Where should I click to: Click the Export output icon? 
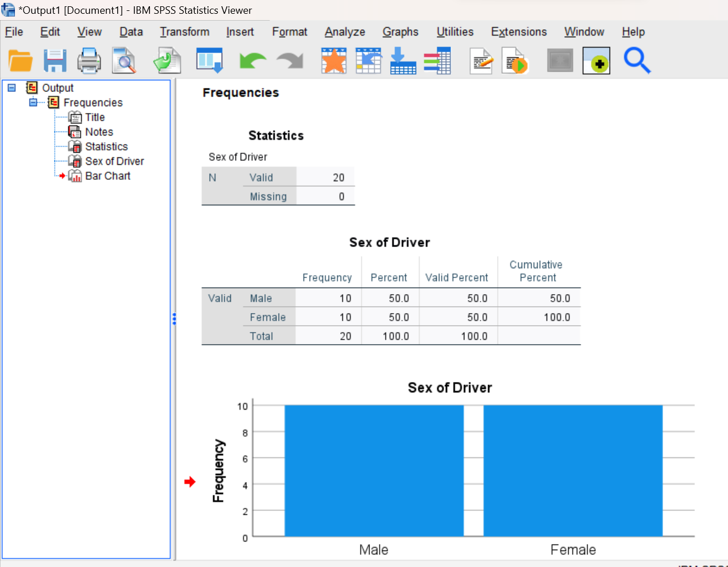[167, 61]
